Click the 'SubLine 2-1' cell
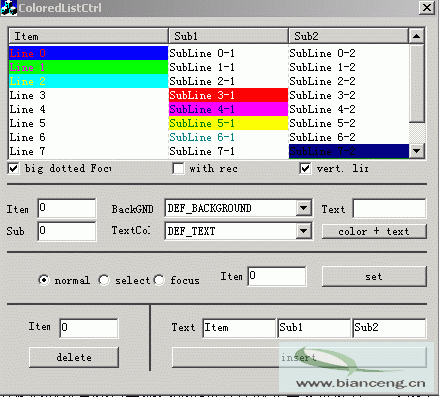Screen dimensions: 439x397 pyautogui.click(x=228, y=81)
